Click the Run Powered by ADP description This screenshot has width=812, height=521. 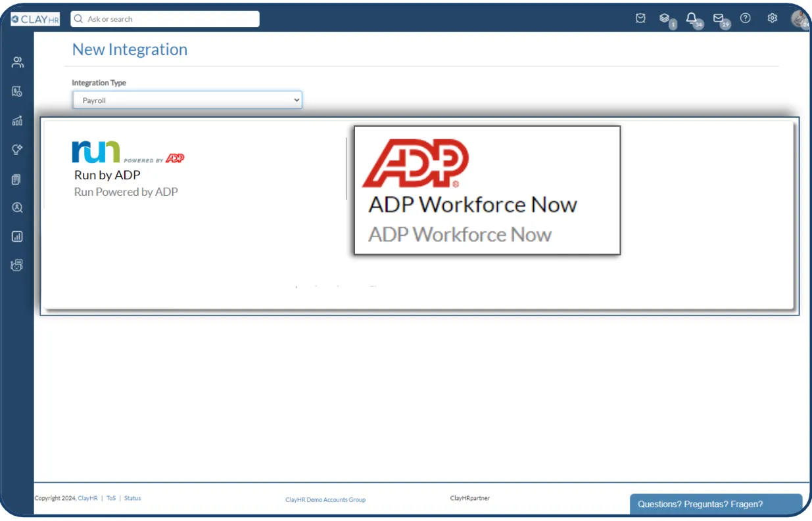(126, 192)
